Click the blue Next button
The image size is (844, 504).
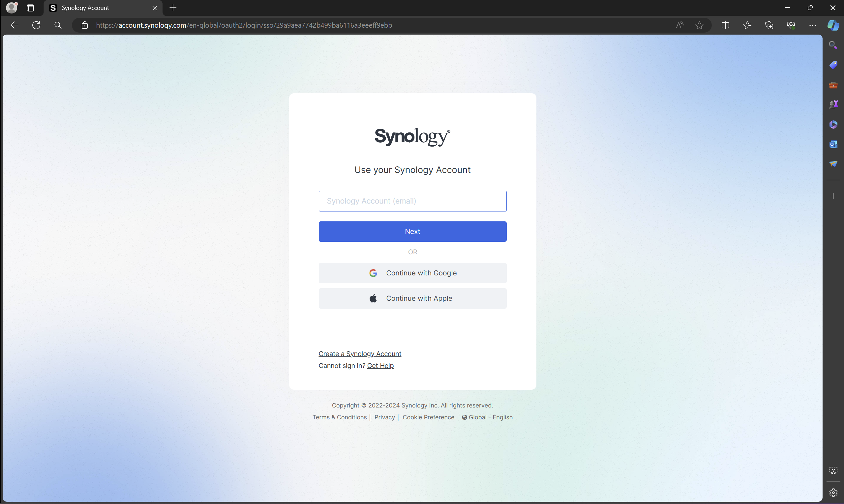tap(412, 232)
